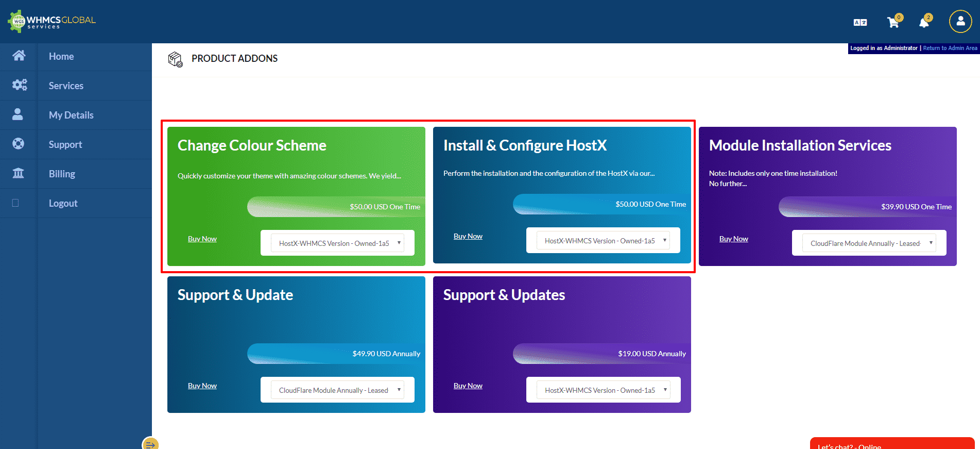Select Logout from the sidebar
The width and height of the screenshot is (980, 449).
(x=63, y=203)
